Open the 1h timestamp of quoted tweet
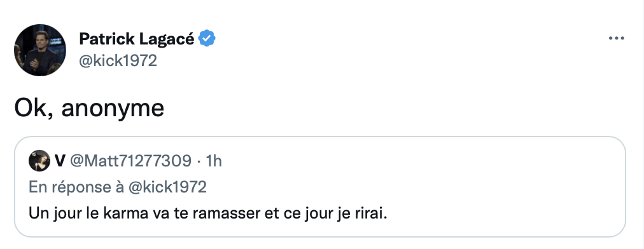Screen dimensions: 644x249 [213, 161]
